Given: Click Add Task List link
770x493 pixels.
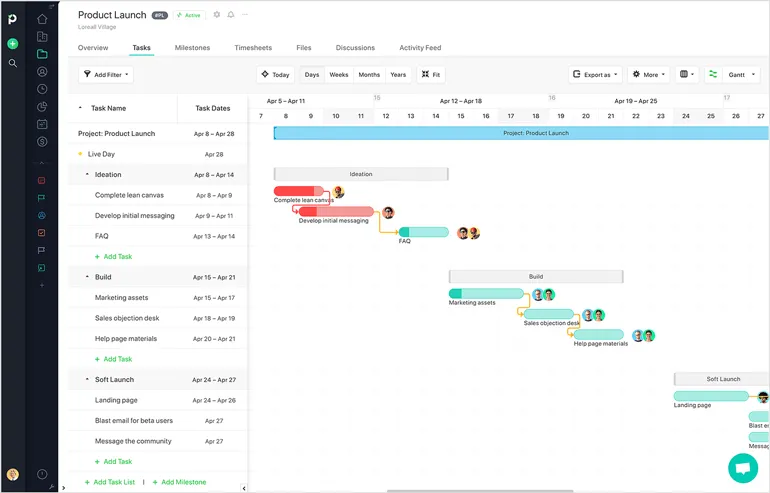Looking at the screenshot, I should [110, 482].
